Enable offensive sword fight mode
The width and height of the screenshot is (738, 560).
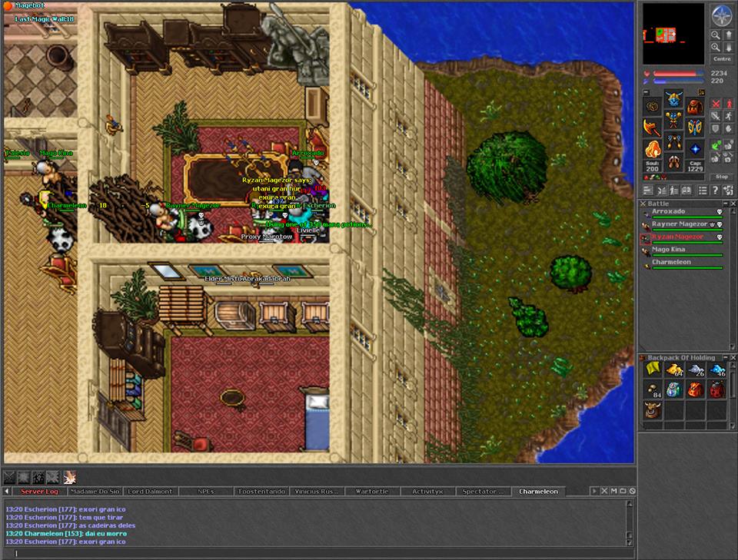[716, 116]
